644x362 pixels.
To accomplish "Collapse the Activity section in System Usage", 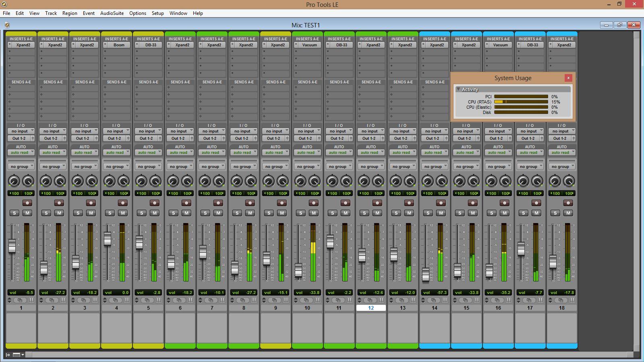I will pos(458,89).
